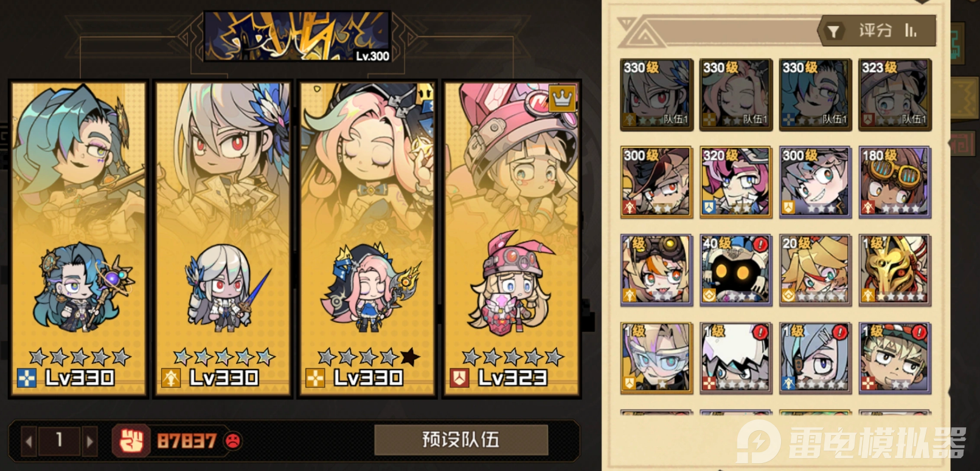Viewport: 980px width, 471px height.
Task: Click the crown leader icon on Lv323 card
Action: pos(561,98)
